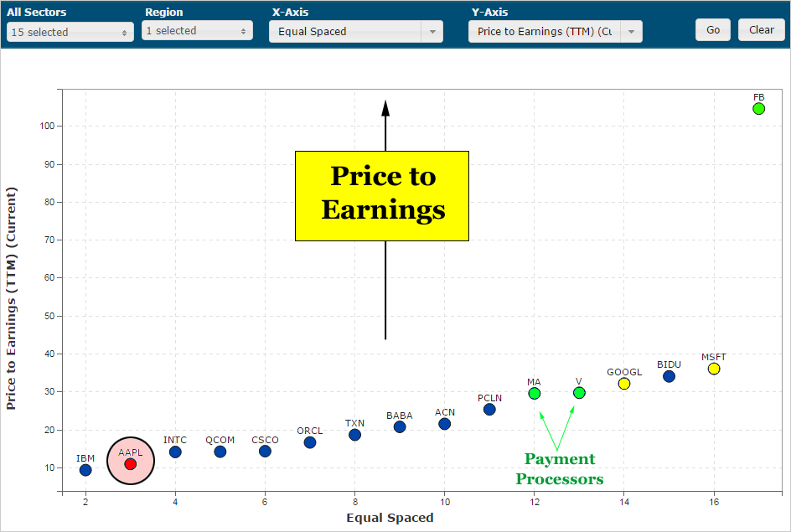
Task: Click the x-axis tick label '10'
Action: point(444,502)
